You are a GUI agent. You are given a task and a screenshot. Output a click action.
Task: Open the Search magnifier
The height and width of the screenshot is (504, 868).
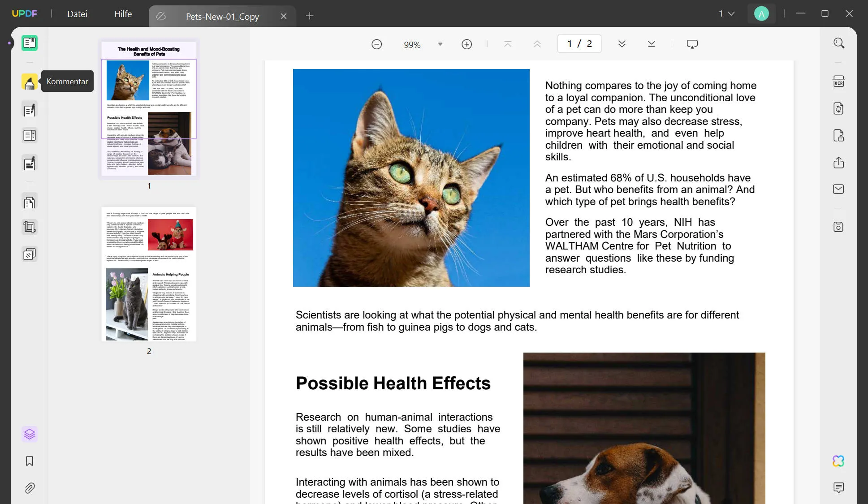[839, 43]
